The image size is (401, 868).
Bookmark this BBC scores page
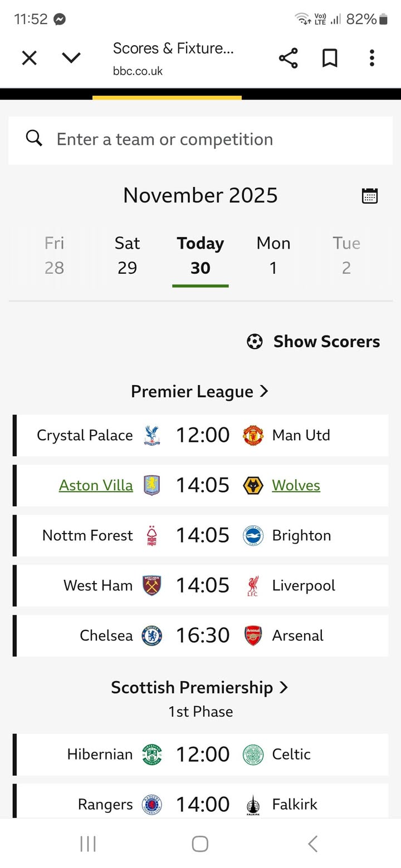330,58
